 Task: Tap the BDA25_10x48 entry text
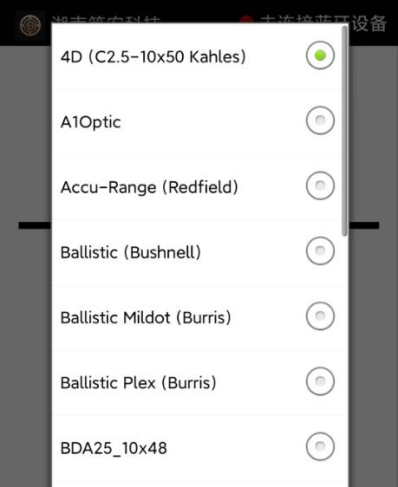click(x=114, y=448)
